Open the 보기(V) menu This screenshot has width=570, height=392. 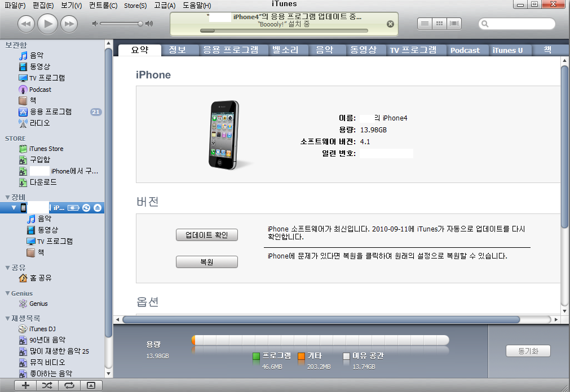click(x=71, y=6)
